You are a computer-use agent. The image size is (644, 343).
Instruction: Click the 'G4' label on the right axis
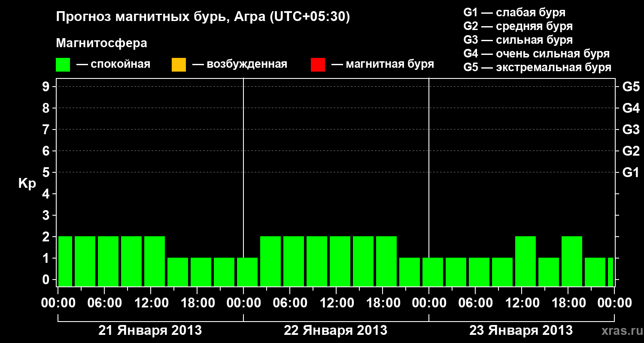coord(631,108)
